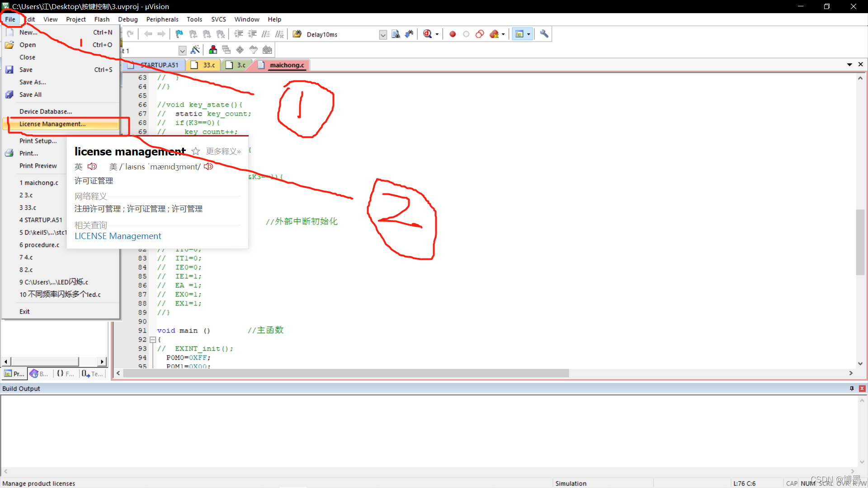The width and height of the screenshot is (868, 488).
Task: Click 更多释义 link in dictionary popup
Action: point(223,151)
